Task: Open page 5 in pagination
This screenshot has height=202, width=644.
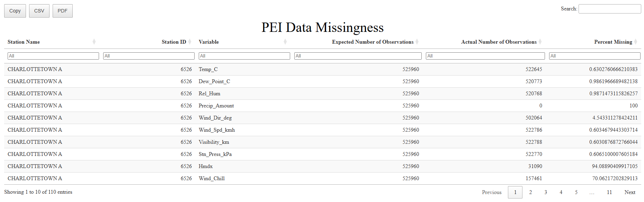Action: click(576, 192)
